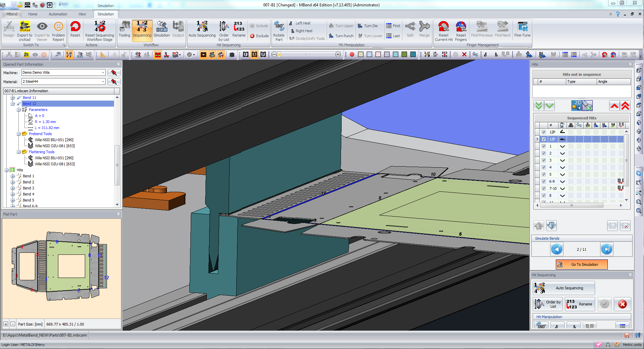Uncheck sequenced hit 3
This screenshot has height=349, width=644.
(x=544, y=160)
